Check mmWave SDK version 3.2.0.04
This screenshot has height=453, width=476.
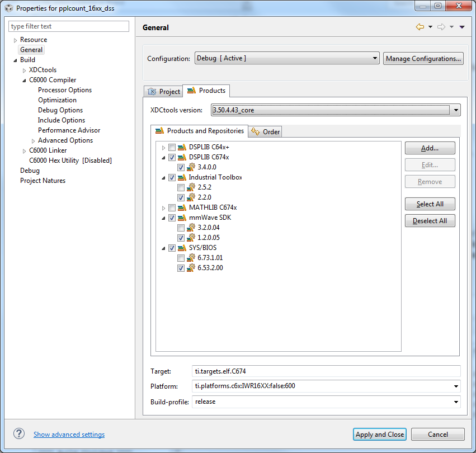point(181,228)
